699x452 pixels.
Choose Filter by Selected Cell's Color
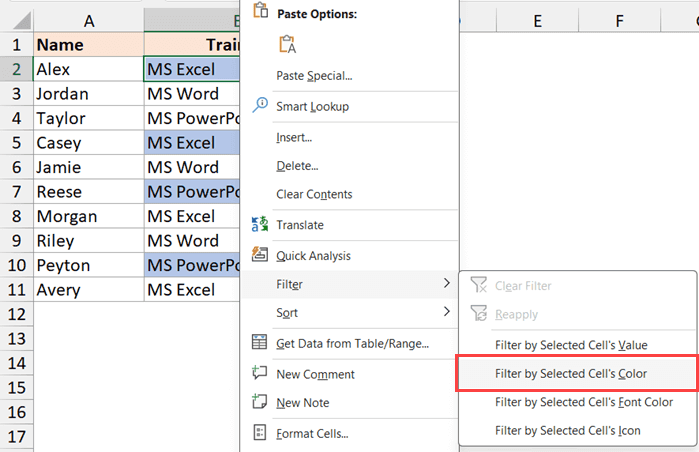click(571, 374)
